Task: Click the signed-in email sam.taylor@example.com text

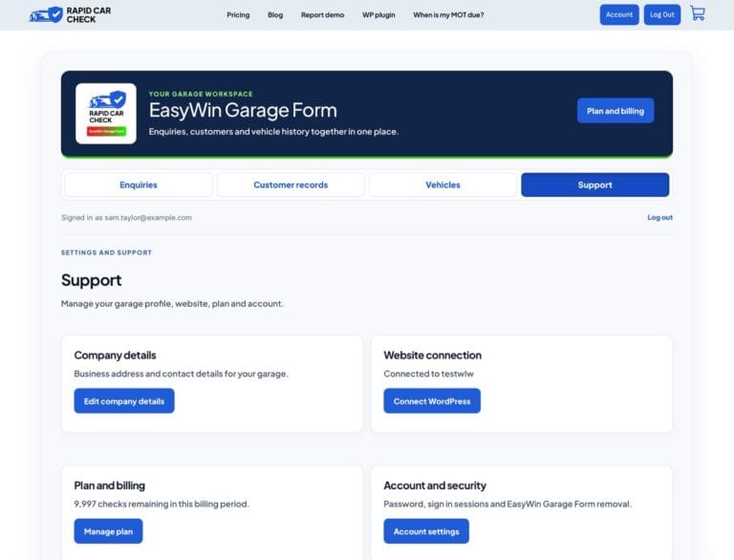Action: pos(148,217)
